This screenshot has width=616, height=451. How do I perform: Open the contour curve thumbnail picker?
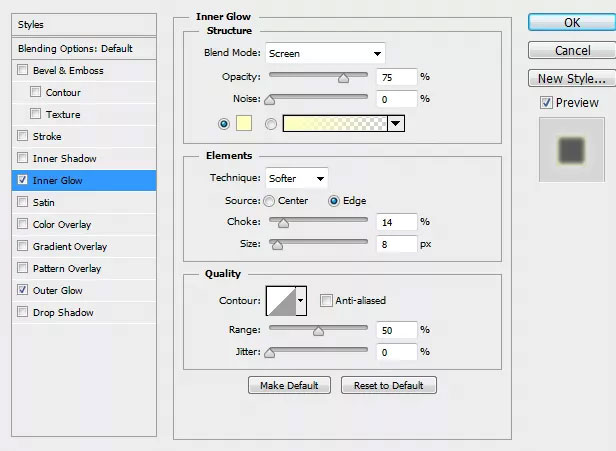click(281, 301)
